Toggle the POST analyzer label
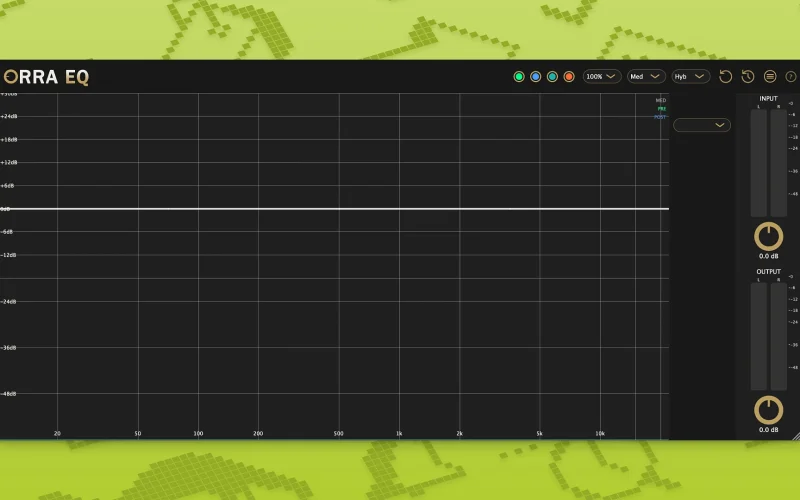Viewport: 800px width, 500px height. tap(660, 117)
